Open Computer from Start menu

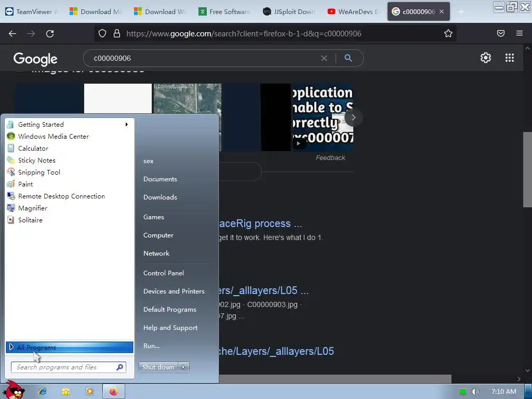pyautogui.click(x=158, y=235)
